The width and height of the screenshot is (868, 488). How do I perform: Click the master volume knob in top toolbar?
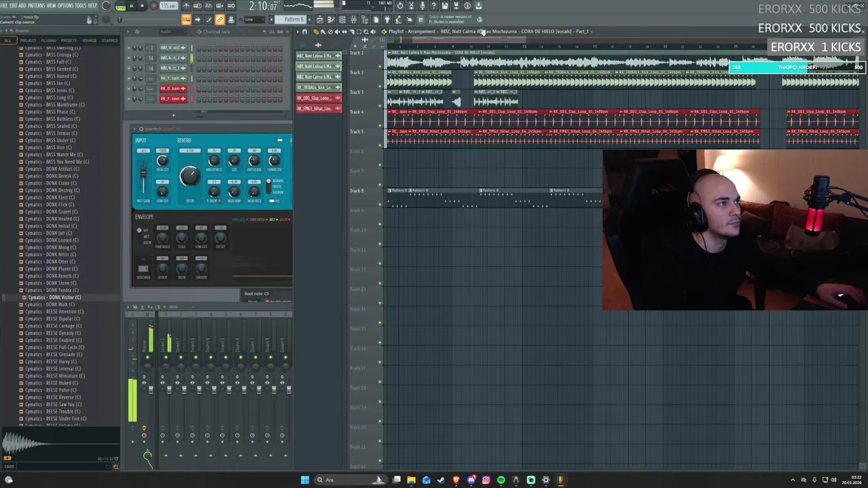tap(106, 6)
